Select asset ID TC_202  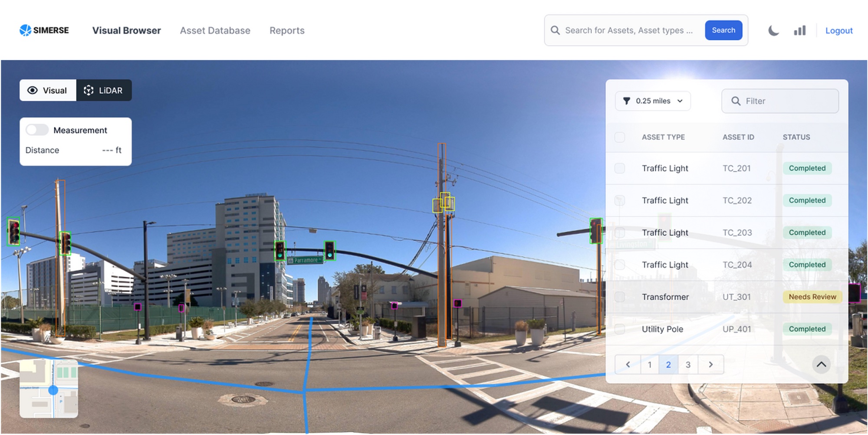[x=737, y=200]
